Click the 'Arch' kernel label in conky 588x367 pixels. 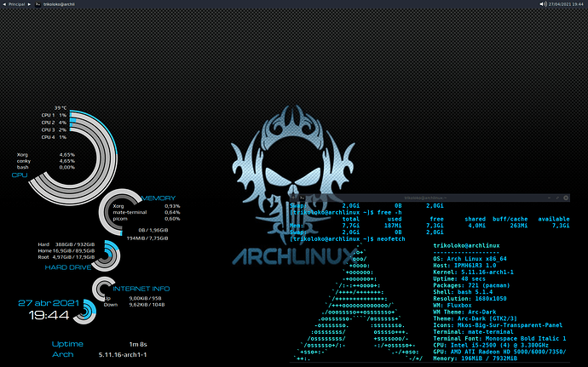pos(62,354)
